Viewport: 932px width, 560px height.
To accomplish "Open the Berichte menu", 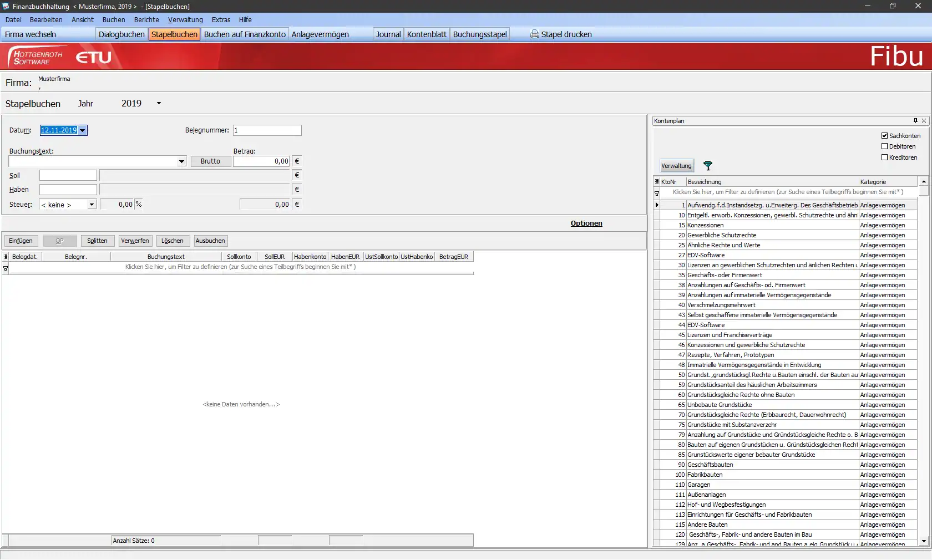I will (x=146, y=20).
